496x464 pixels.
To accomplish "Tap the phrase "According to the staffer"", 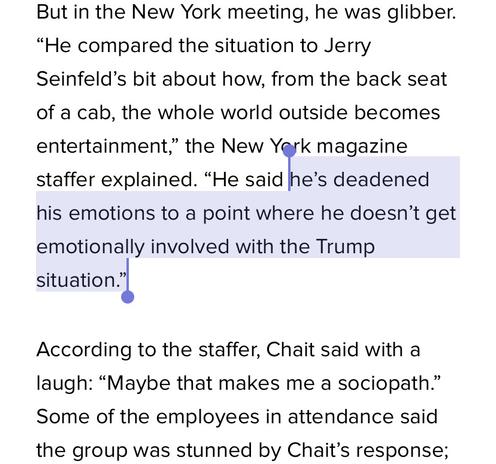I will pyautogui.click(x=148, y=350).
